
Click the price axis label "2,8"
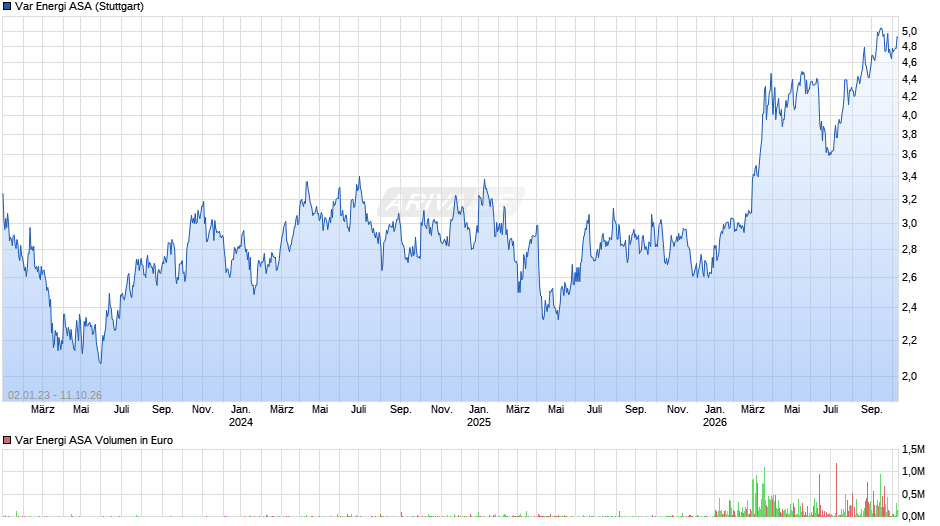tap(909, 250)
